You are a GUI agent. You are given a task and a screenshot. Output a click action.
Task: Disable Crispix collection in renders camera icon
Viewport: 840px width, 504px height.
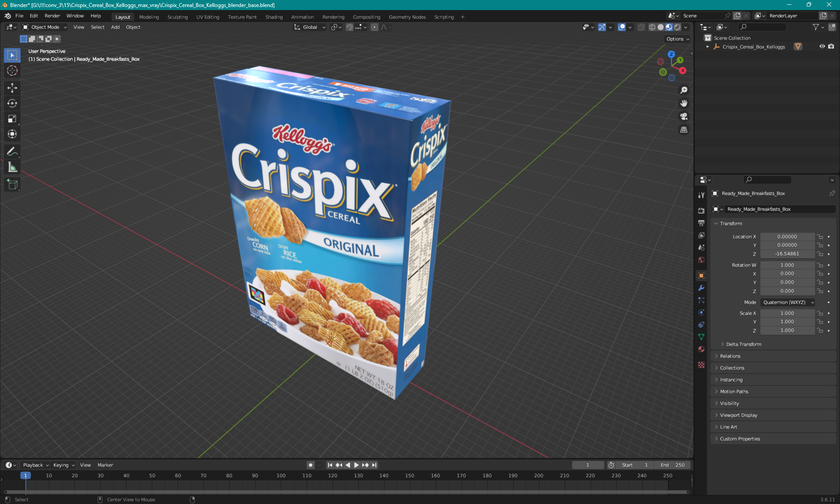[x=831, y=46]
